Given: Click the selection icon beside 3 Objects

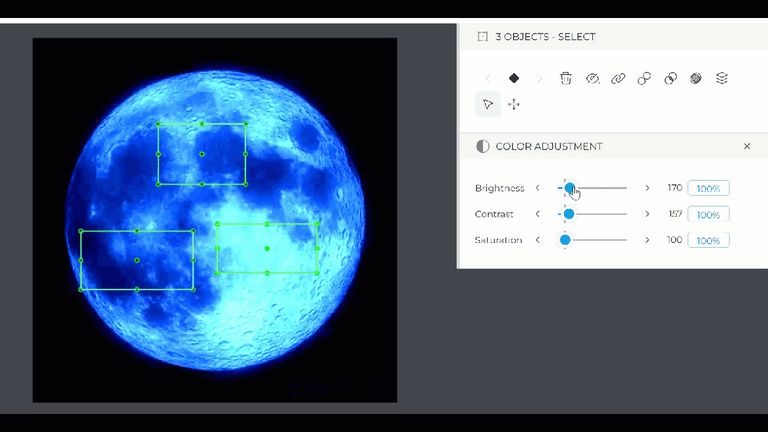Looking at the screenshot, I should pos(482,37).
